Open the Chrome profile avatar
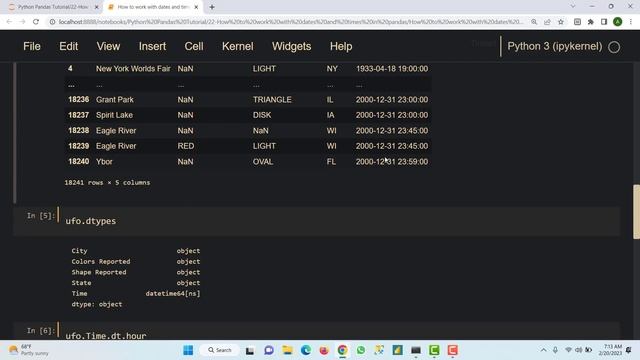640x360 pixels. [618, 22]
